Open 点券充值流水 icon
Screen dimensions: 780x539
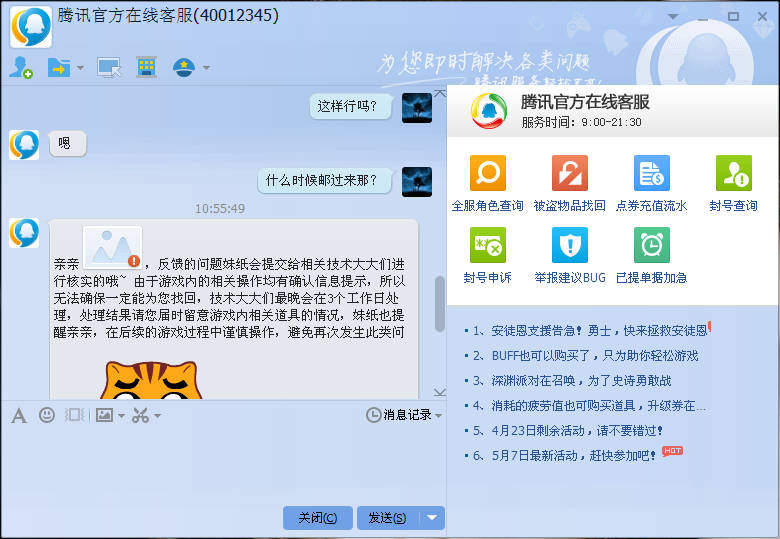pos(652,173)
